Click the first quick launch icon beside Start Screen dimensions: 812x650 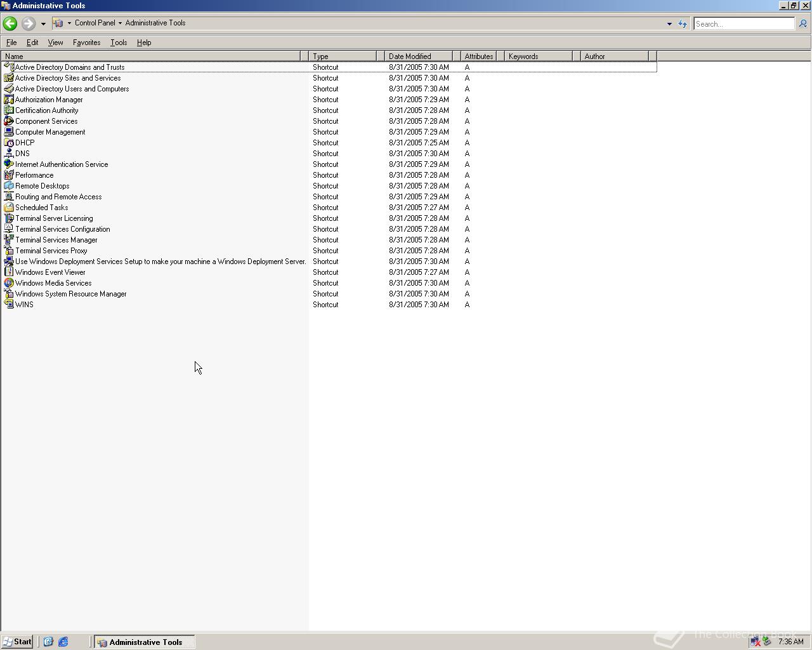[x=48, y=642]
